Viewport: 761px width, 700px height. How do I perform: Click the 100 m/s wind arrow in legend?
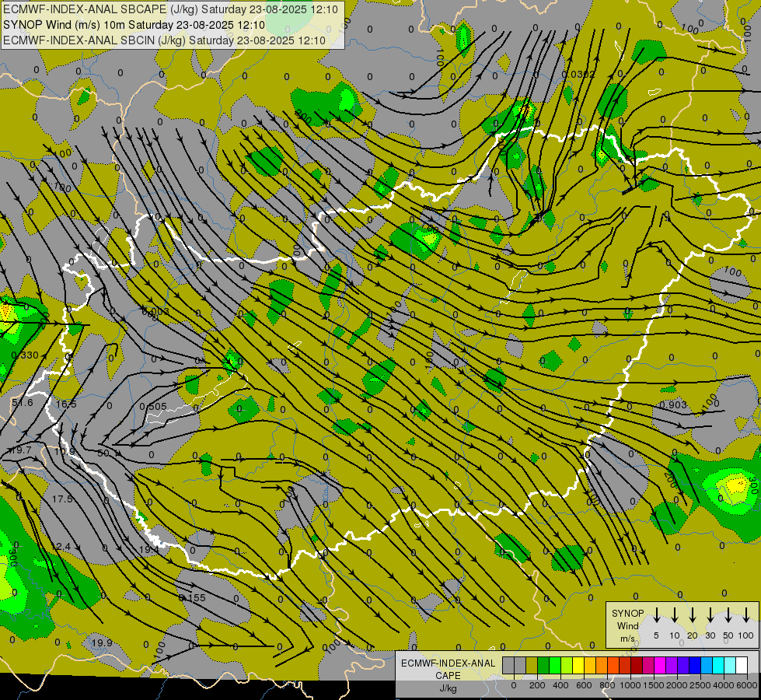click(746, 615)
